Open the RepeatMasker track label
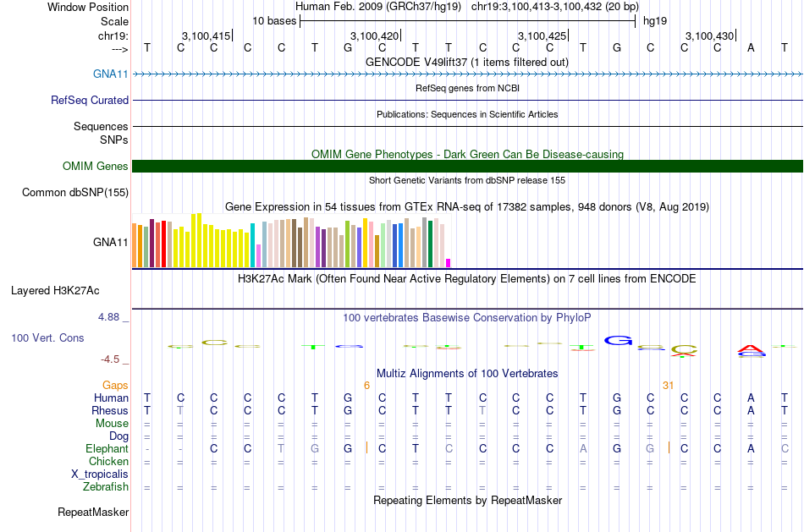 click(x=93, y=512)
